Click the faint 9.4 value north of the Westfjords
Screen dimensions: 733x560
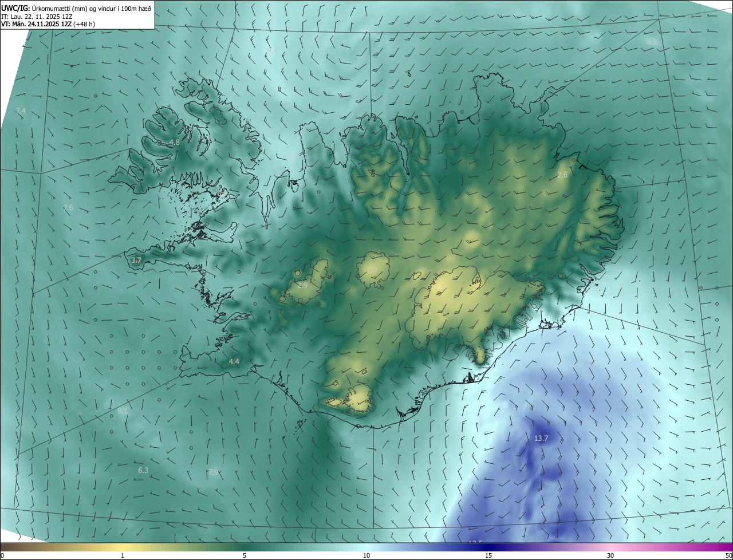coord(273,50)
